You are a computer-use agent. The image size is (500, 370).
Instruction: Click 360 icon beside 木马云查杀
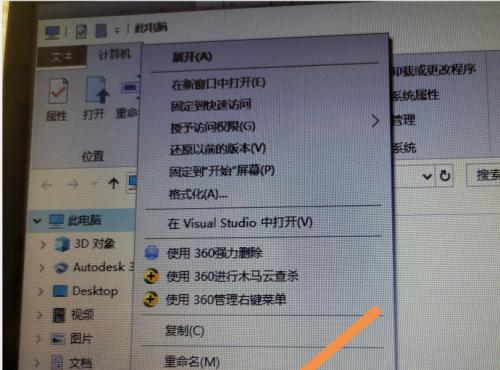tap(151, 276)
